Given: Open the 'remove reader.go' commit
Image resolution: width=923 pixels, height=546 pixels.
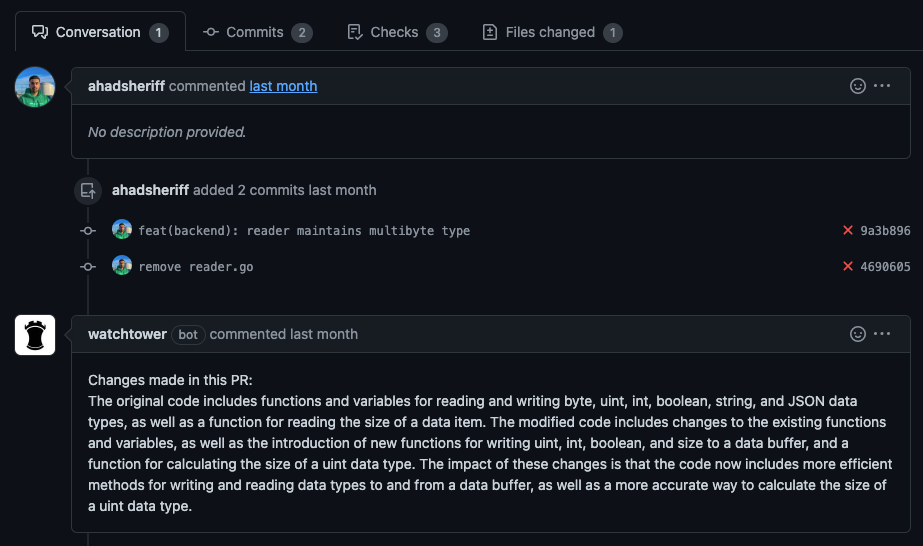Looking at the screenshot, I should click(196, 267).
